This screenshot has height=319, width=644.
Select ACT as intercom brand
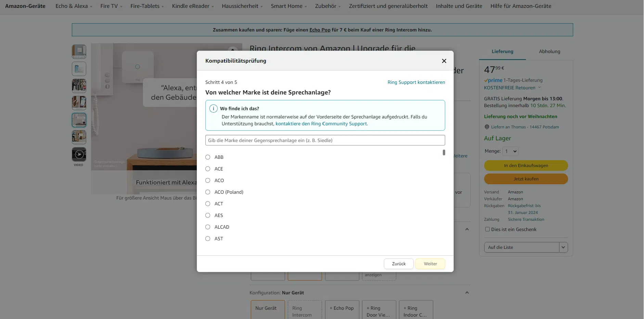(208, 204)
